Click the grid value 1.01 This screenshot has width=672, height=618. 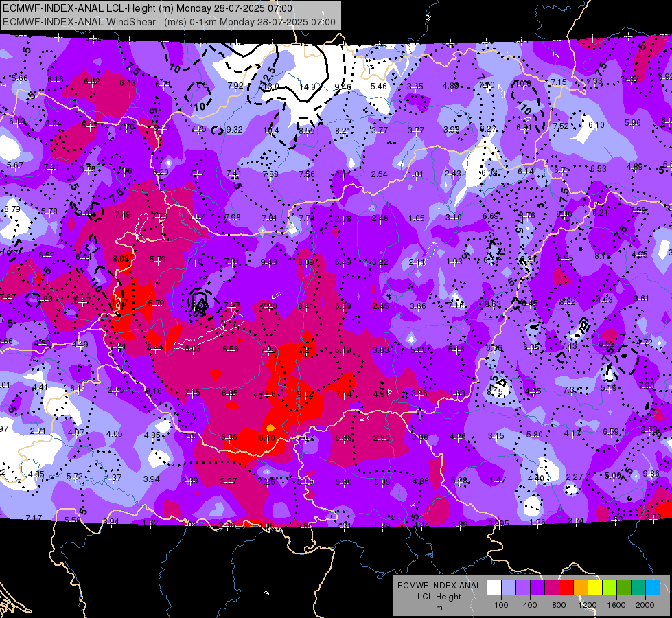pyautogui.click(x=416, y=174)
